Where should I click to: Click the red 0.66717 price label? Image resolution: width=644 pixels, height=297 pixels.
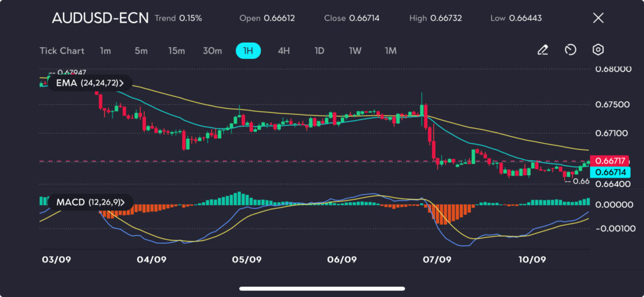point(609,161)
